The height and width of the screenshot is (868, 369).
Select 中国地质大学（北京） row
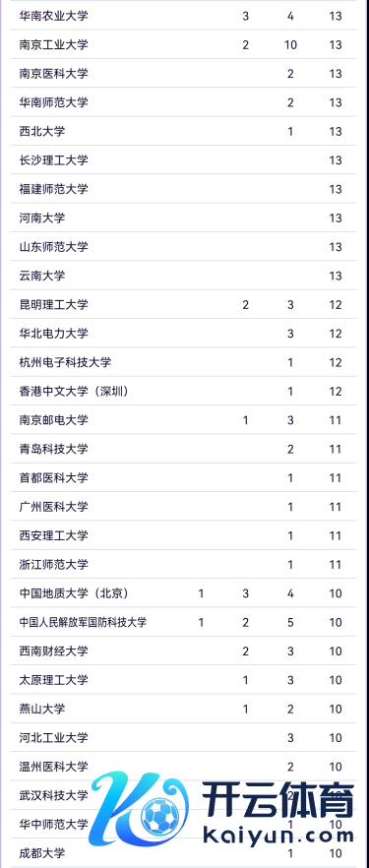184,593
